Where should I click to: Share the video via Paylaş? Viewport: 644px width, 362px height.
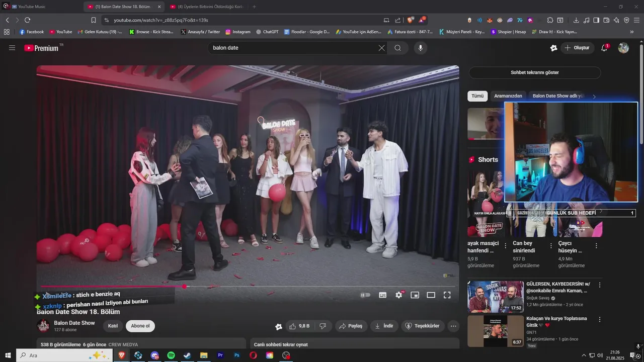pos(351,326)
